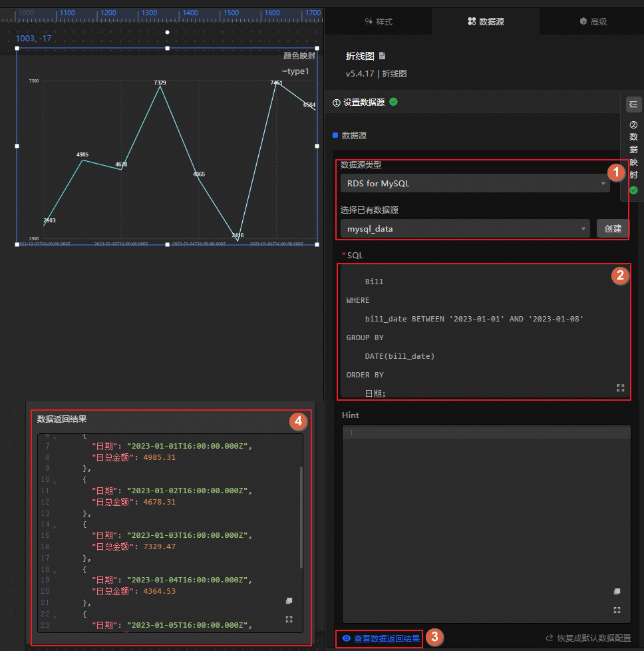Open the 数据映射 step on the right edge
Screen dimensions: 644x651
click(633, 158)
